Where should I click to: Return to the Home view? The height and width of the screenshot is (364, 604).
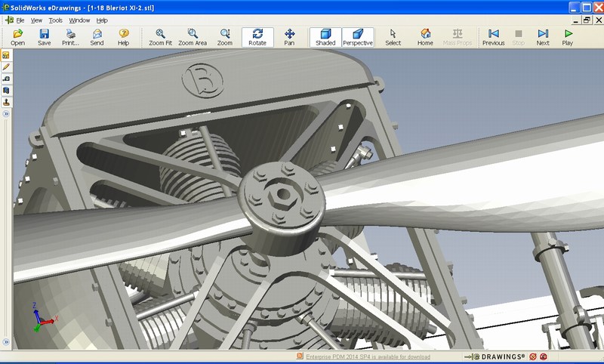(x=425, y=37)
